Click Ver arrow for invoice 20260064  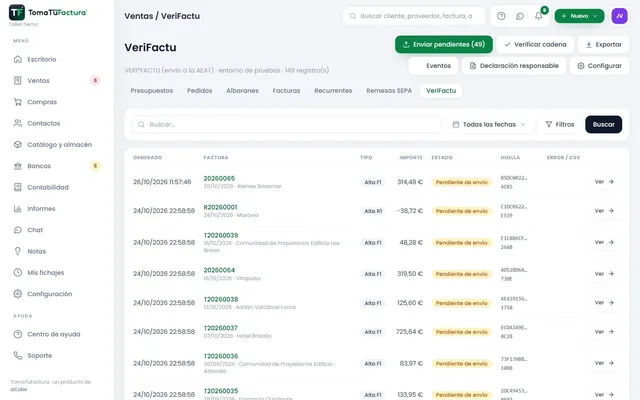click(x=604, y=273)
